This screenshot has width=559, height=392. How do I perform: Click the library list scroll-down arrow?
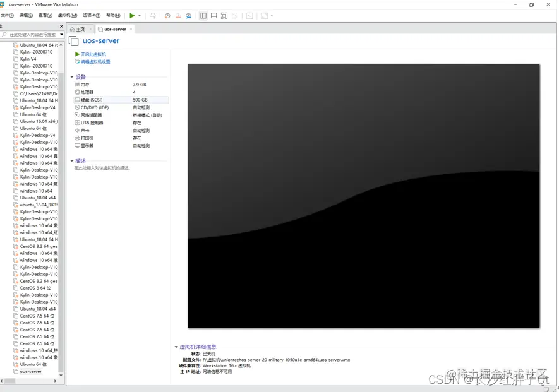[61, 375]
